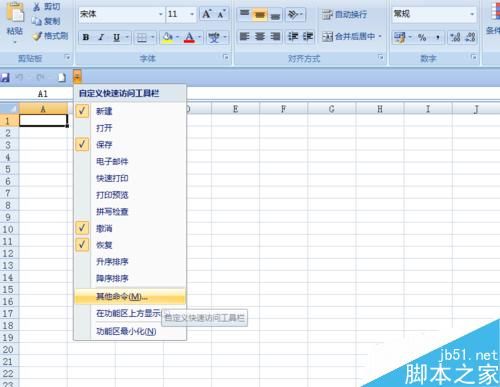Select row 10 header

pos(9,229)
